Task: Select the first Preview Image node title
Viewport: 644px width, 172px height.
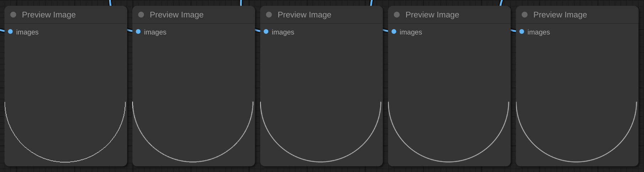Action: 49,15
